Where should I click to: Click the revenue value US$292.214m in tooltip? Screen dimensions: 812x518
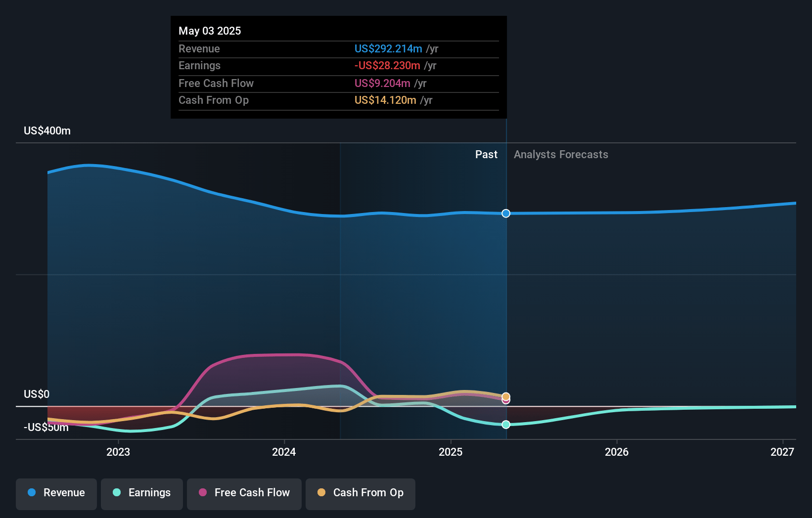(x=388, y=49)
